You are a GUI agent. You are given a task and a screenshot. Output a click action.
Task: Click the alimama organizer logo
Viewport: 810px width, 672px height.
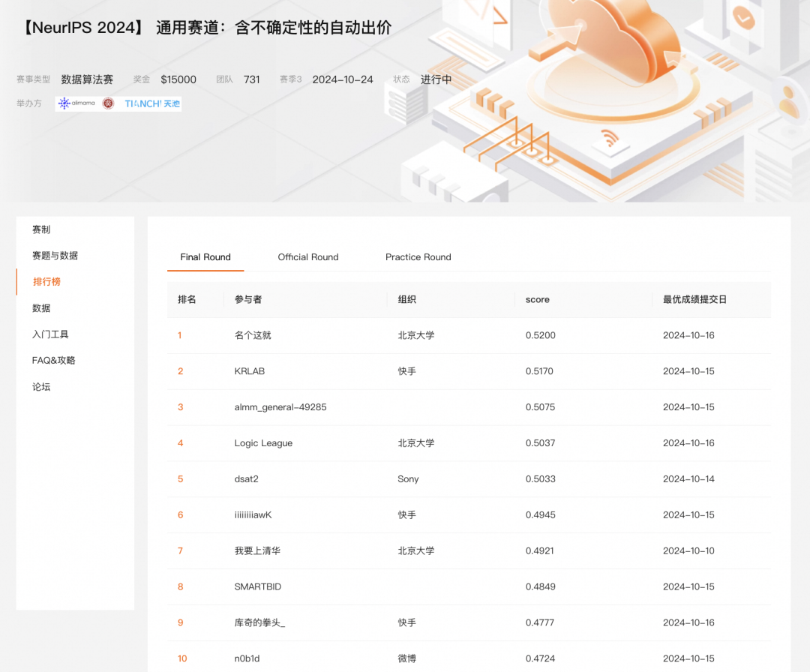tap(76, 103)
